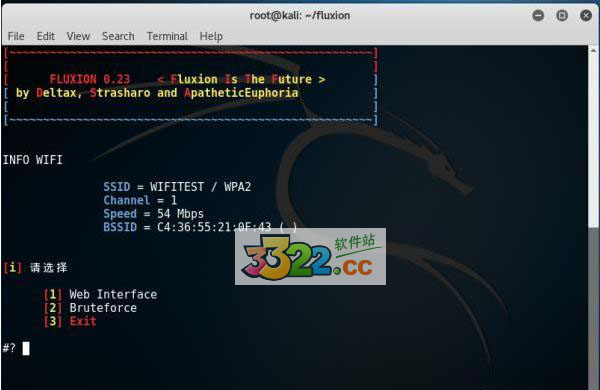Click the 'Web Interface' option text
Image resolution: width=600 pixels, height=390 pixels.
coord(113,294)
